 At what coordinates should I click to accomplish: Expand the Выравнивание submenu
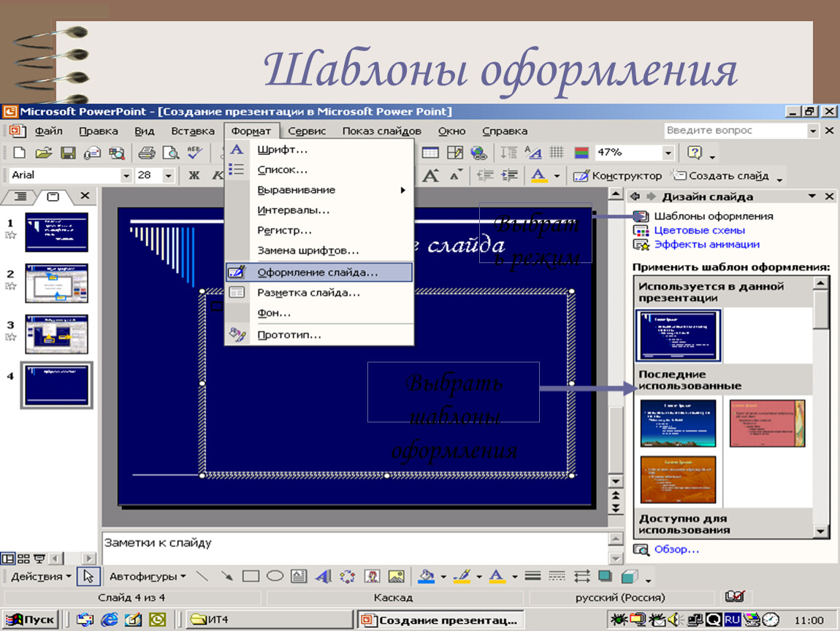click(318, 190)
